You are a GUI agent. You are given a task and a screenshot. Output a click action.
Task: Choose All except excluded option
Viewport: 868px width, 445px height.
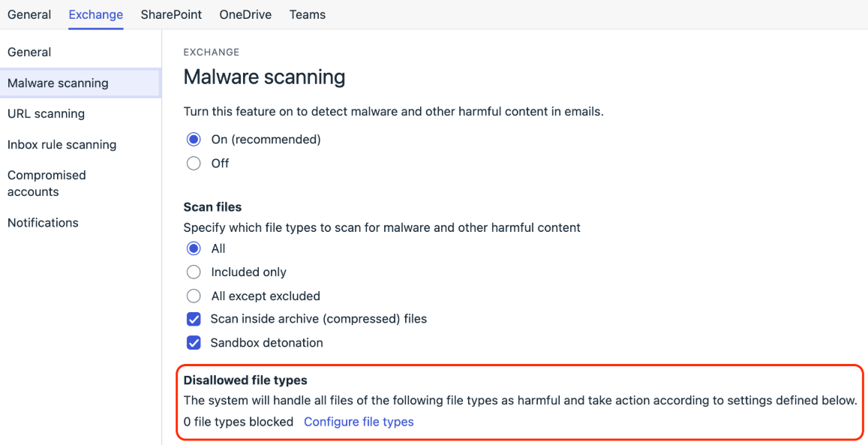(x=194, y=296)
